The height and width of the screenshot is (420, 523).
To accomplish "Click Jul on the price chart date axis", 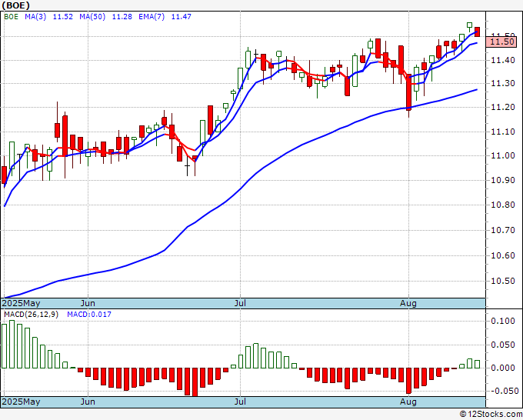I will 240,303.
